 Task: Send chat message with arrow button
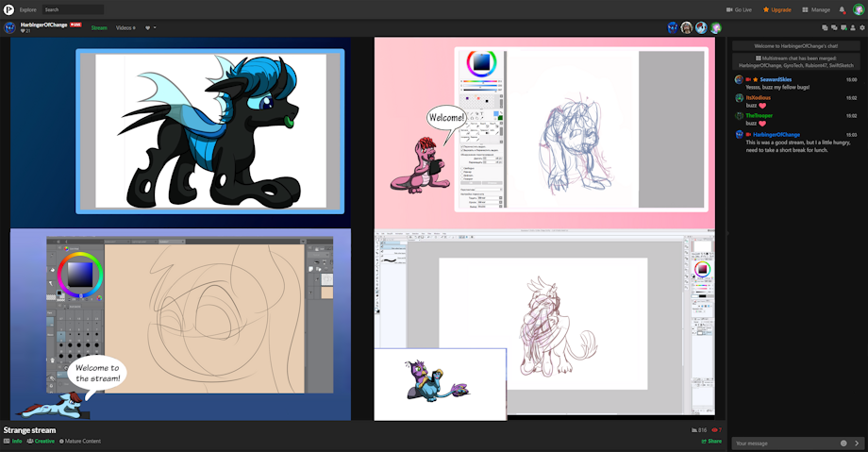click(857, 444)
